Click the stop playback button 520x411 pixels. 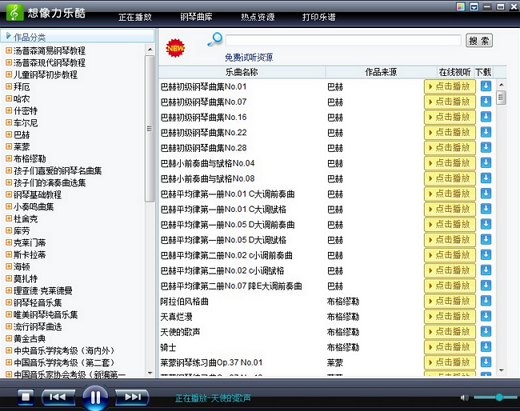coord(26,397)
